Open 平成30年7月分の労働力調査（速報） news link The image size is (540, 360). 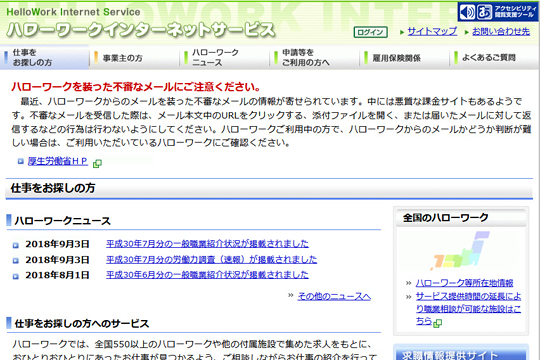pyautogui.click(x=211, y=259)
